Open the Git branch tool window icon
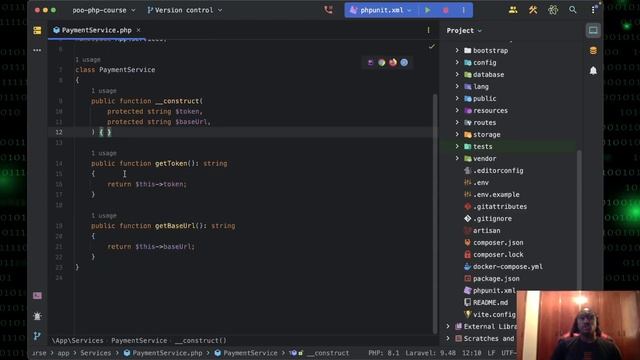The height and width of the screenshot is (360, 640). [37, 336]
